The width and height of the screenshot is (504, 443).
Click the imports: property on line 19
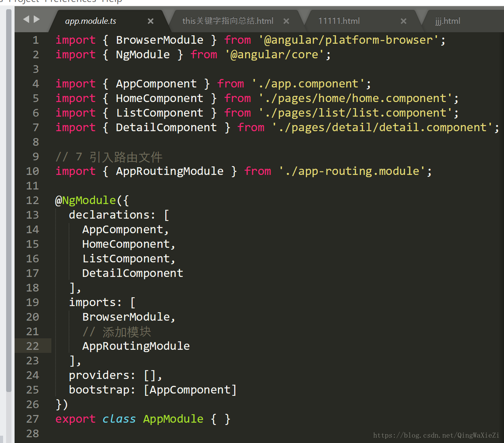click(95, 302)
